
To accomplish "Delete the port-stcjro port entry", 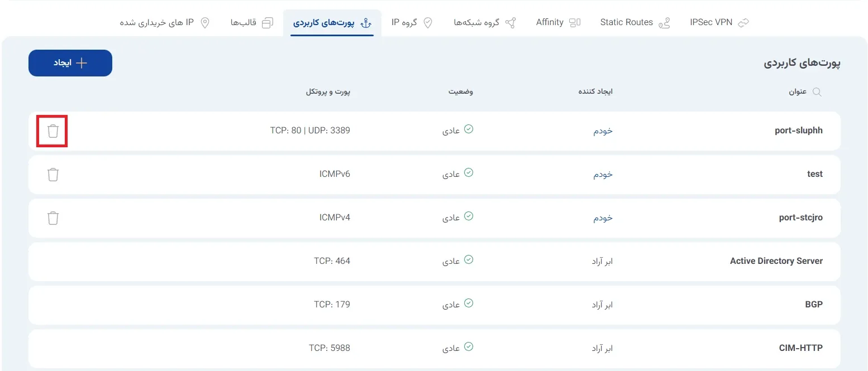I will (x=53, y=218).
